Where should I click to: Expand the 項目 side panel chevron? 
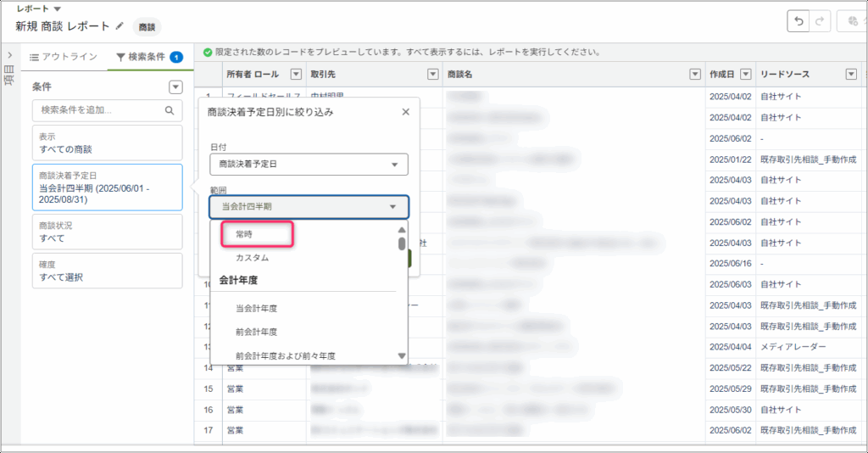tap(8, 56)
